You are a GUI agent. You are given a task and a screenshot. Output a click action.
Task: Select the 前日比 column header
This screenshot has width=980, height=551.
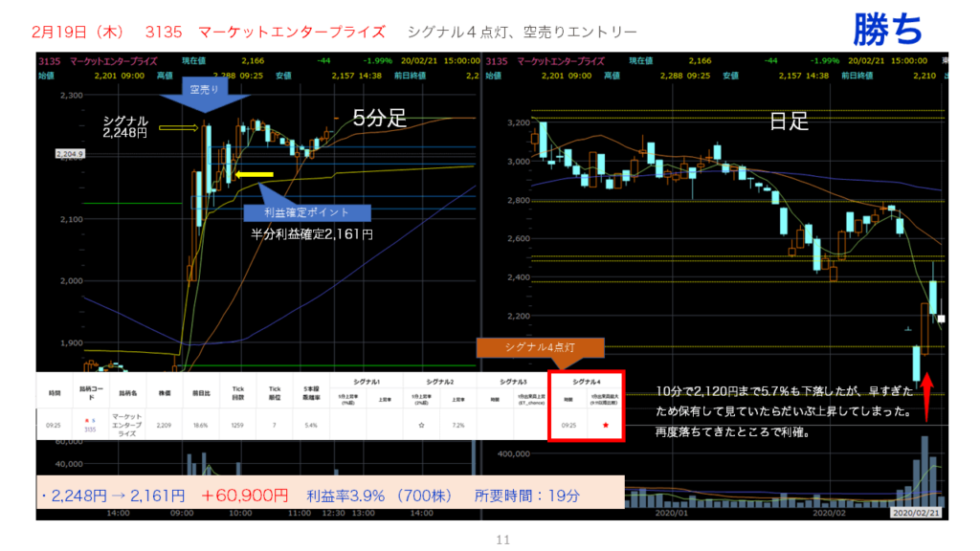[x=201, y=393]
